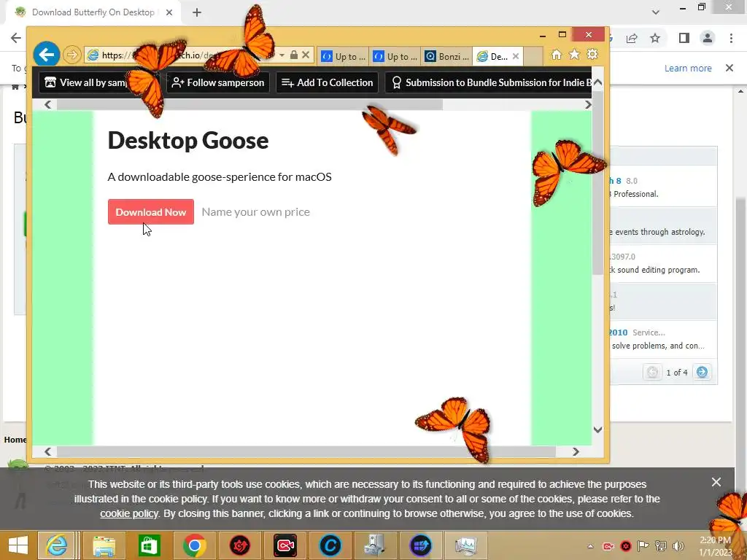Viewport: 747px width, 560px height.
Task: Open Windows Start button
Action: 18,545
